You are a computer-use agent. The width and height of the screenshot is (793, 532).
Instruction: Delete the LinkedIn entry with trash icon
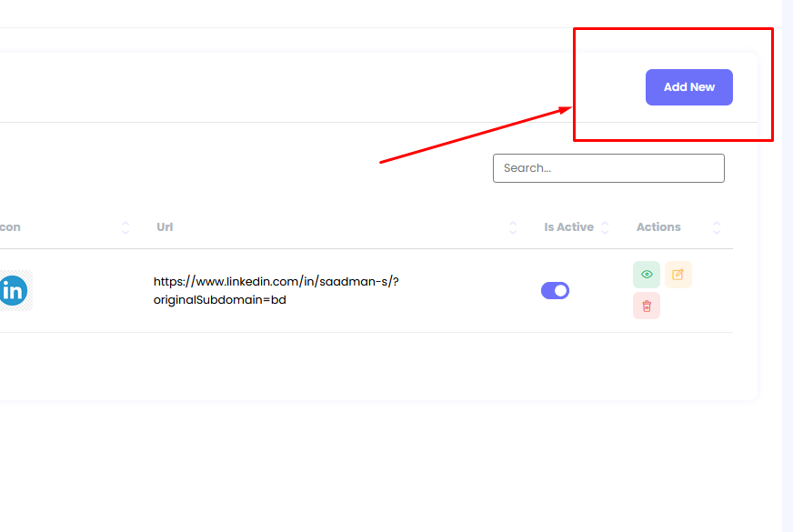[x=647, y=306]
